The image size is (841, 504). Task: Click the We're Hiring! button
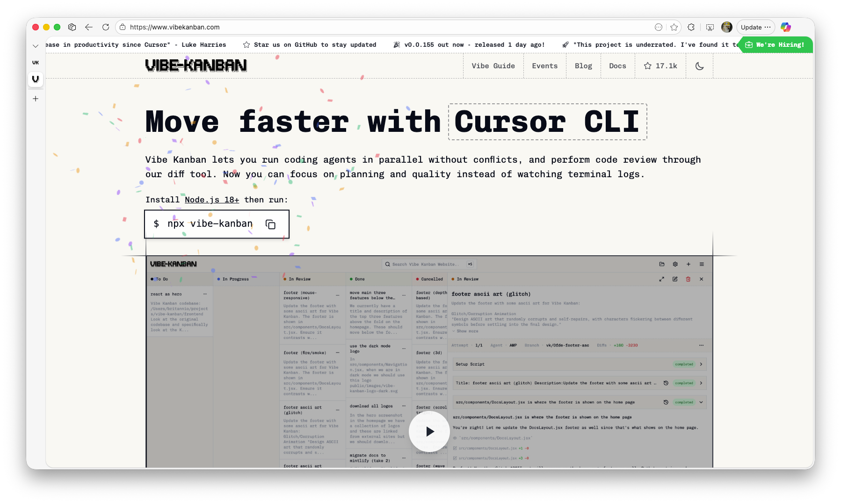pos(775,45)
